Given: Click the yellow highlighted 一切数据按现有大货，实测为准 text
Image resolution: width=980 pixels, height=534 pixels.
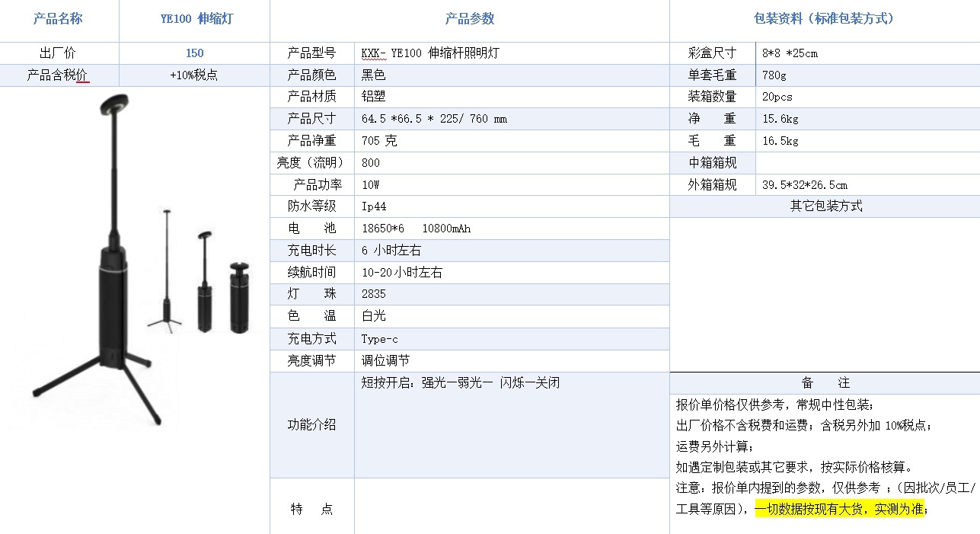Looking at the screenshot, I should pyautogui.click(x=840, y=510).
